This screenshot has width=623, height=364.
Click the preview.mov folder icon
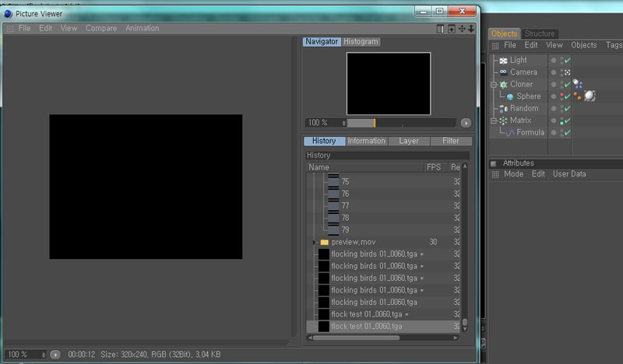coord(324,242)
